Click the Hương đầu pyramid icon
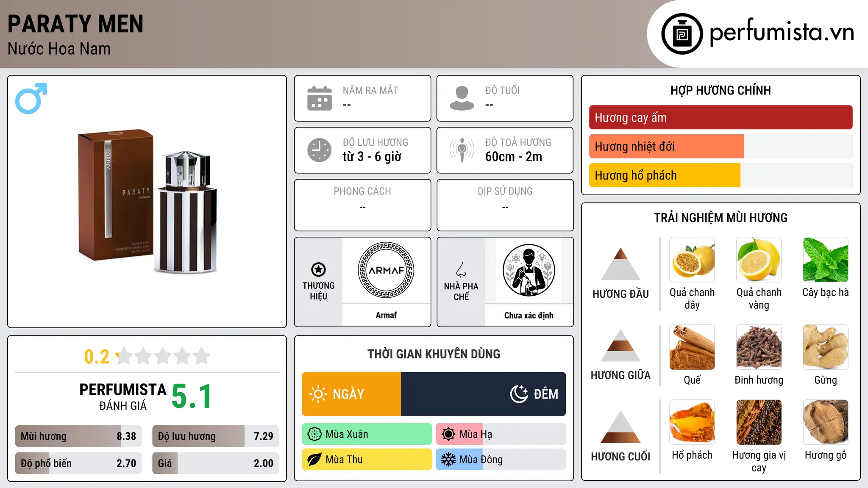 tap(620, 264)
